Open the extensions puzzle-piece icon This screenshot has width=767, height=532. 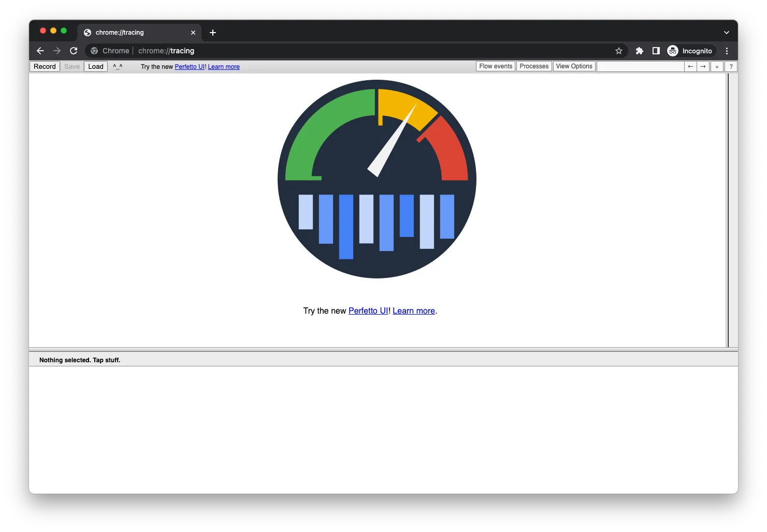click(639, 51)
